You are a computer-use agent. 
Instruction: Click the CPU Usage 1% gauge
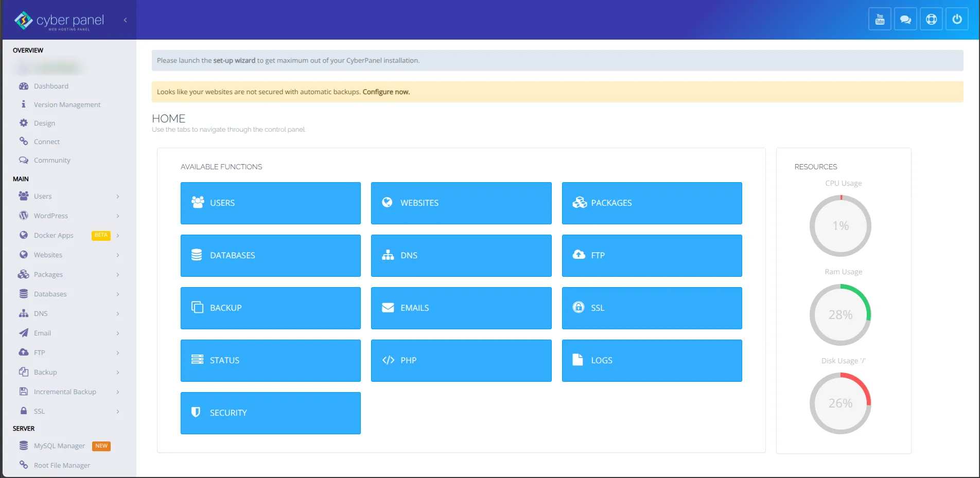[x=840, y=226]
